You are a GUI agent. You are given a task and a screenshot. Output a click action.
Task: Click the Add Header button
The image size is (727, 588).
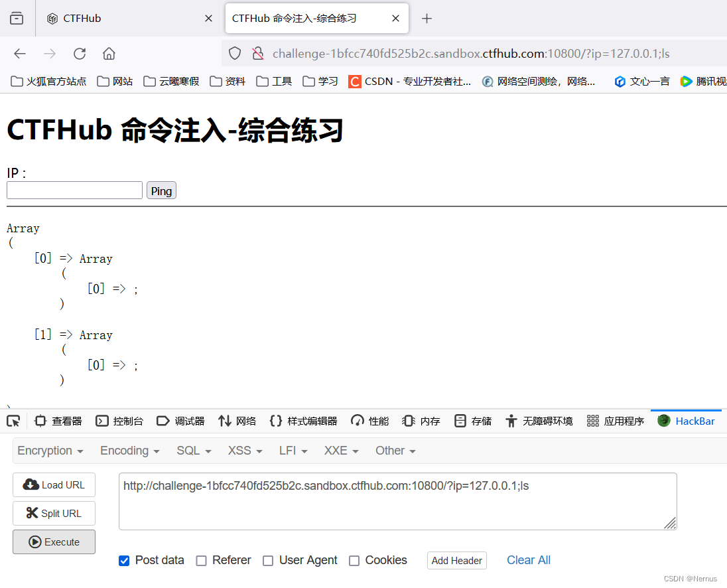point(456,561)
